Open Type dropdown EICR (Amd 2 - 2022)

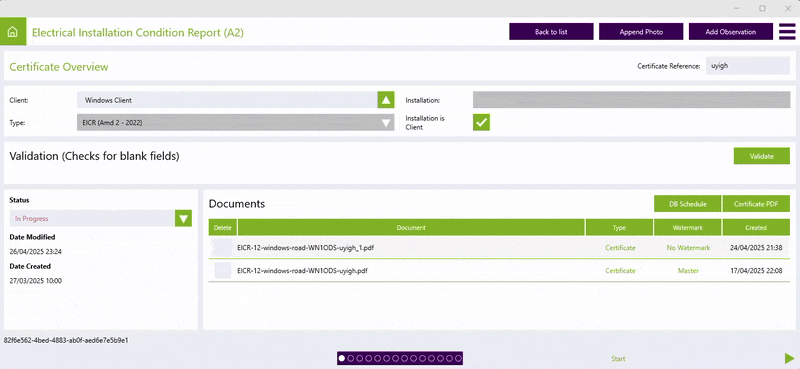click(236, 122)
